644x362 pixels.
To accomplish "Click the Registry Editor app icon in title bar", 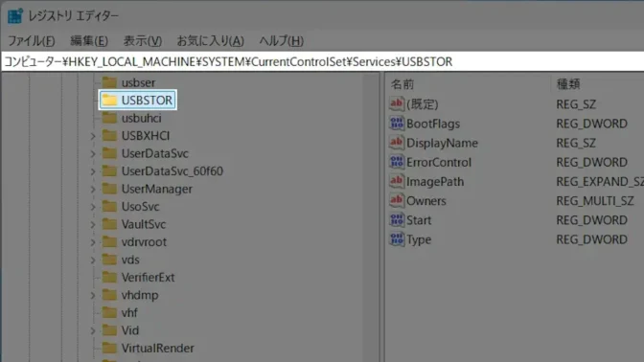I will [x=15, y=15].
